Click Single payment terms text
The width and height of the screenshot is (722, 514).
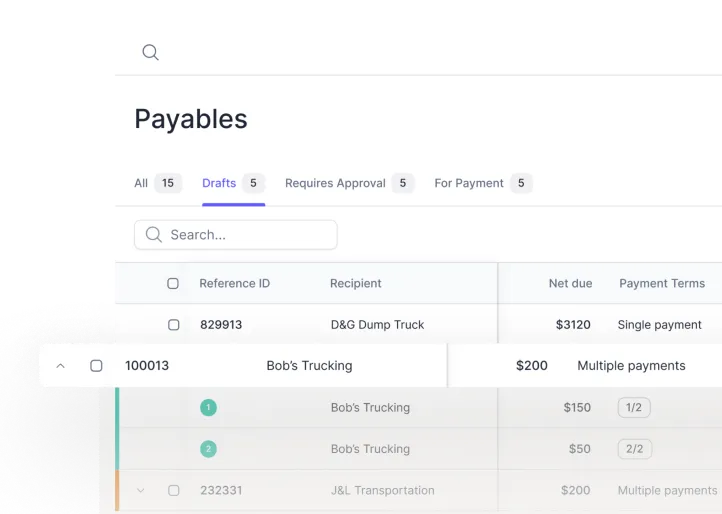point(659,325)
